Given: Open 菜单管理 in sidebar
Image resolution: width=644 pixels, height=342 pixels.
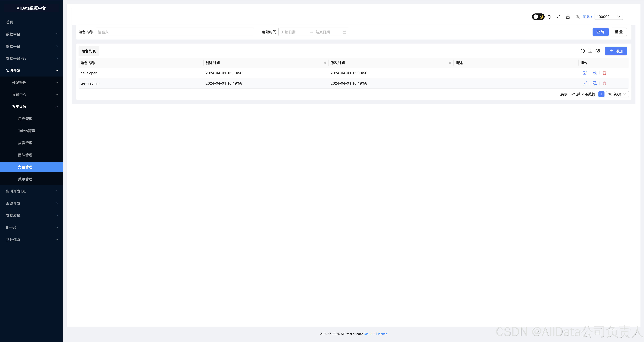Looking at the screenshot, I should tap(25, 179).
